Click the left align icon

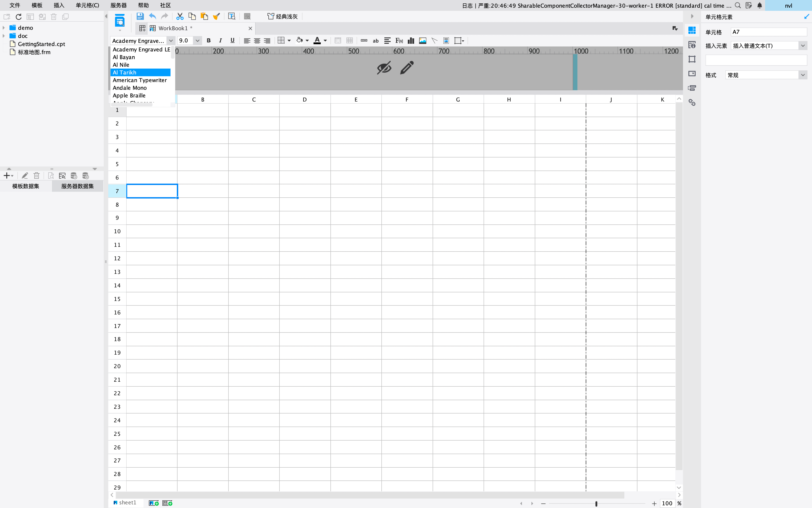pos(247,41)
